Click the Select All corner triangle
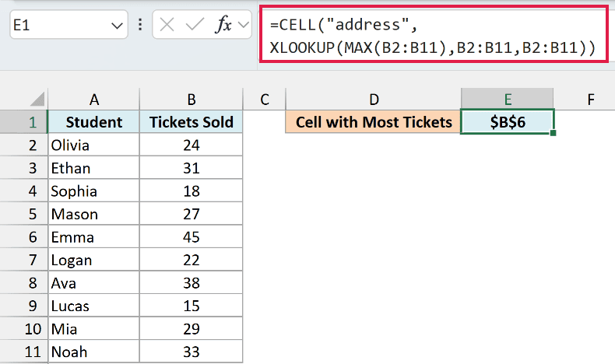The width and height of the screenshot is (615, 364). point(37,99)
